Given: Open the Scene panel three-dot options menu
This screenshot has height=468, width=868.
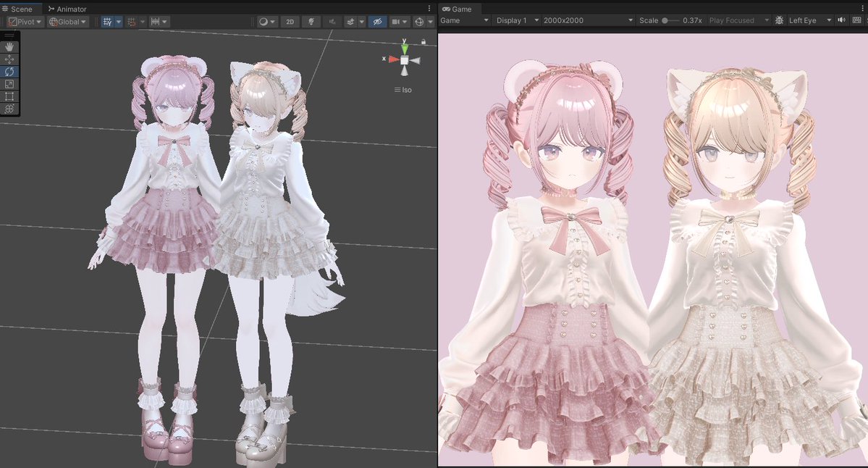Looking at the screenshot, I should point(429,8).
